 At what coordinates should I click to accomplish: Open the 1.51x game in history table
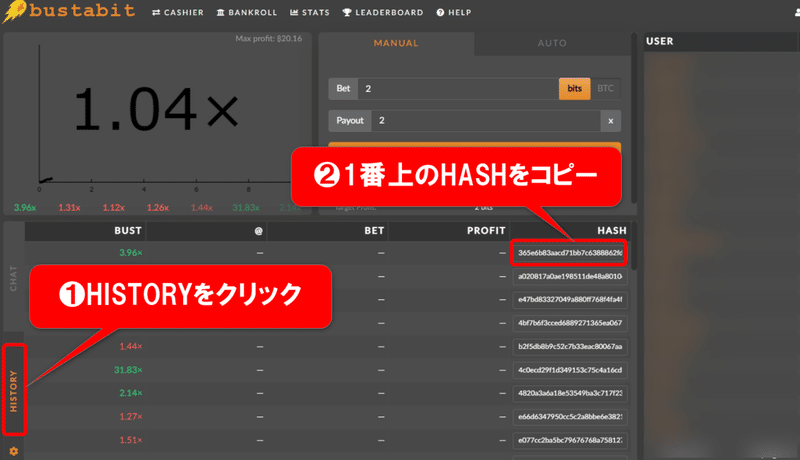131,441
